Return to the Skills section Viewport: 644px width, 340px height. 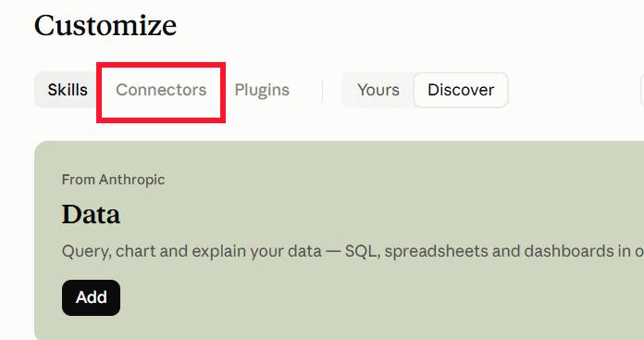tap(68, 90)
